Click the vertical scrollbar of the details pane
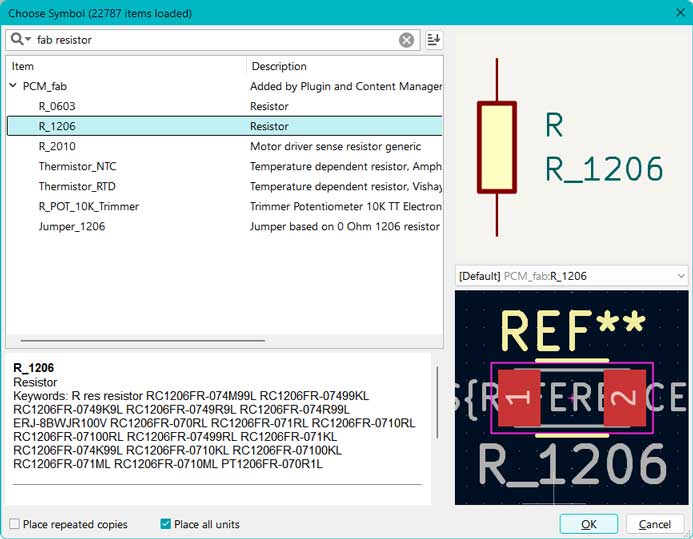Image resolution: width=693 pixels, height=539 pixels. tap(437, 402)
